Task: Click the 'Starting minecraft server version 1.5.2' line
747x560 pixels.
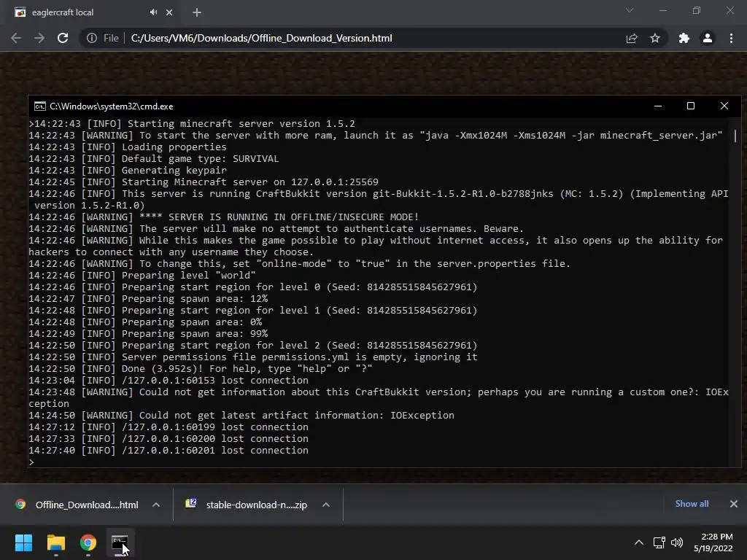Action: pyautogui.click(x=192, y=124)
